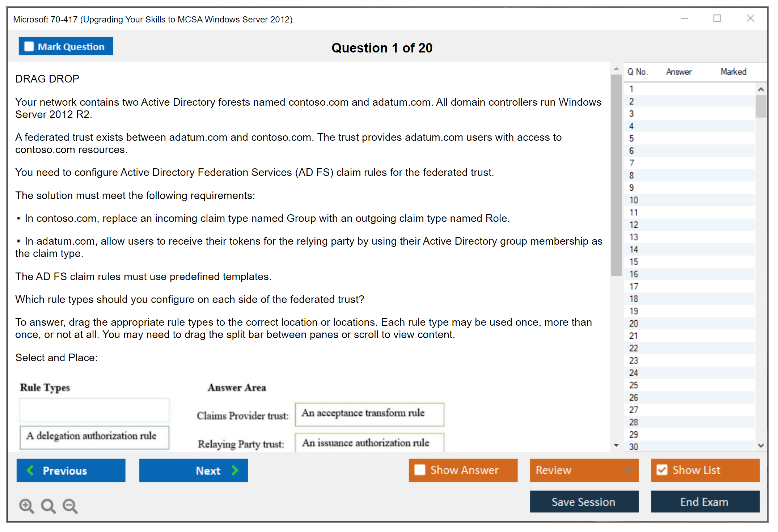Click the green right chevron on Next
Screen dimensions: 778x532
(x=235, y=470)
